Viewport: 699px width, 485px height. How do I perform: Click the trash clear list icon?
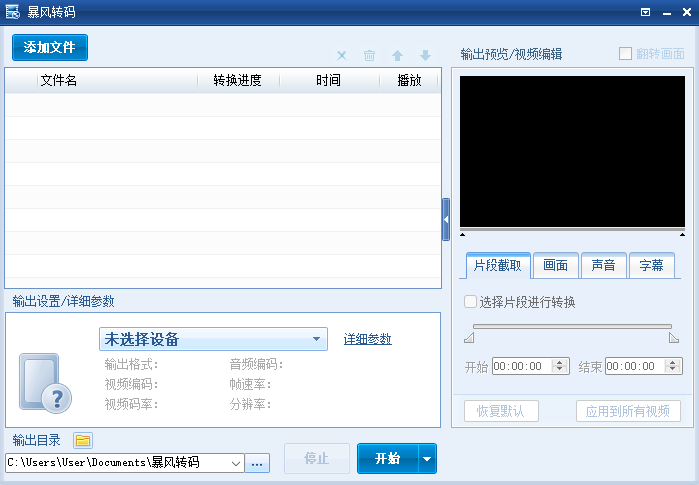369,56
